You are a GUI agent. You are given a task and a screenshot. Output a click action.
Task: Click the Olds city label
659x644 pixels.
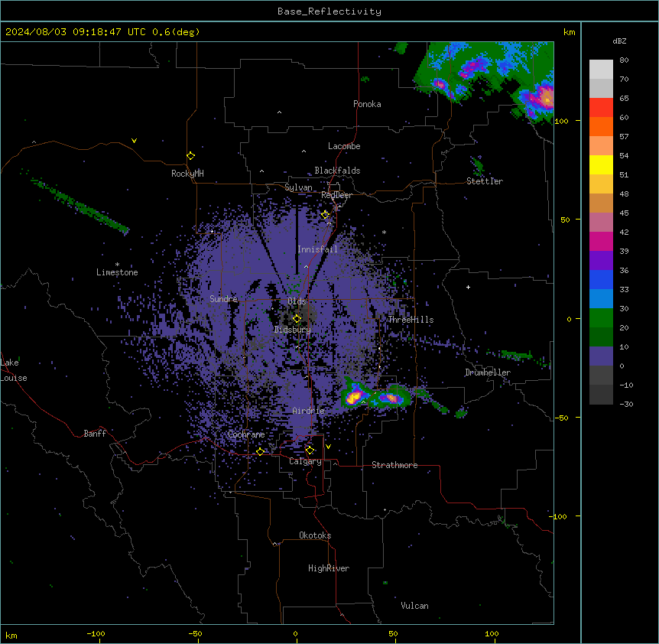coord(297,301)
